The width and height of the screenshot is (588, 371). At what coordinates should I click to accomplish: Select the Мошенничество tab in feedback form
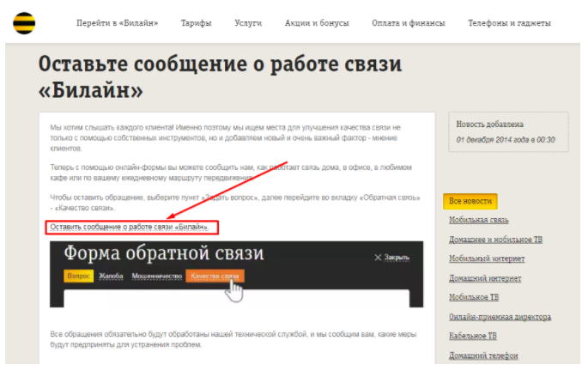[x=157, y=276]
